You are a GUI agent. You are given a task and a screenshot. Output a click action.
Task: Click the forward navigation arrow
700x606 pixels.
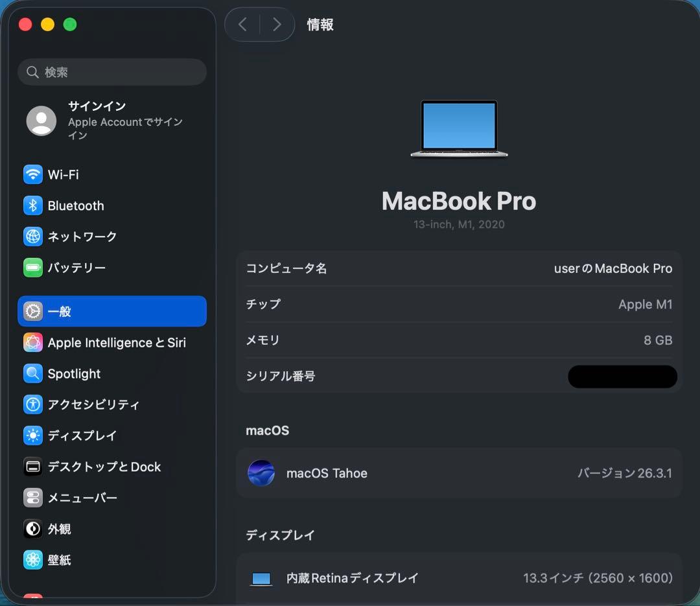click(277, 24)
